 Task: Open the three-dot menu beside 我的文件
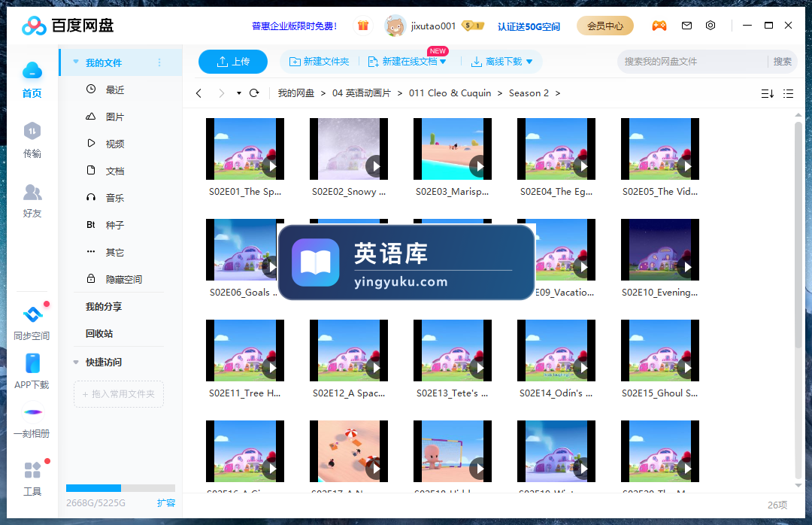[x=159, y=62]
